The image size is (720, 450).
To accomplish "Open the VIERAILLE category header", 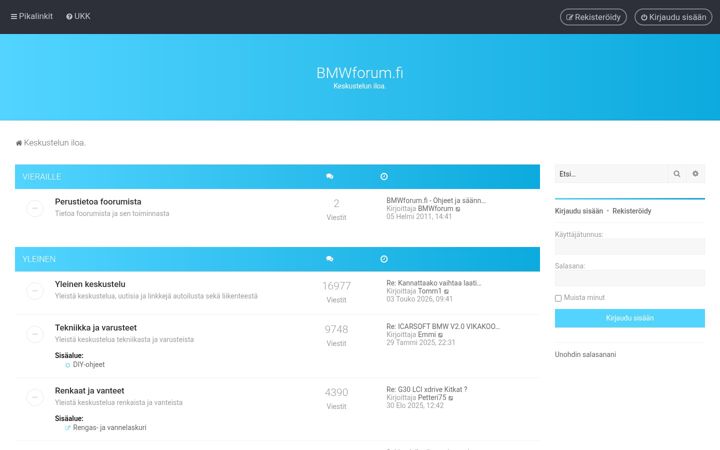I will tap(42, 177).
